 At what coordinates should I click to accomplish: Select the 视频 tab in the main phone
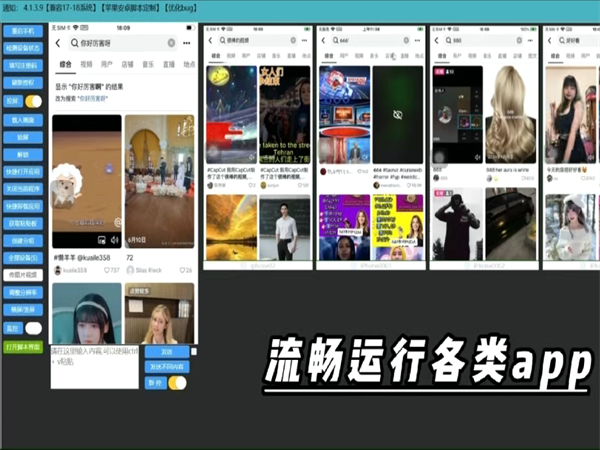pyautogui.click(x=86, y=64)
